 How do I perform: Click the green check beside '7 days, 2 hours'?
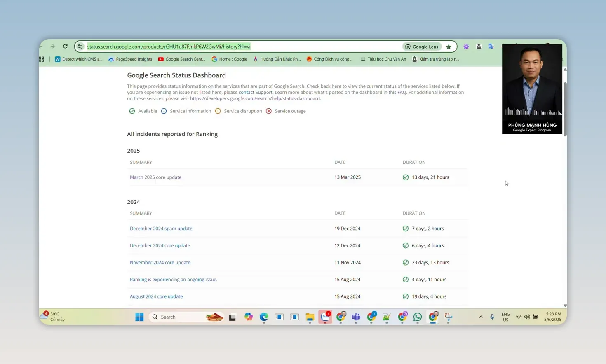point(406,229)
